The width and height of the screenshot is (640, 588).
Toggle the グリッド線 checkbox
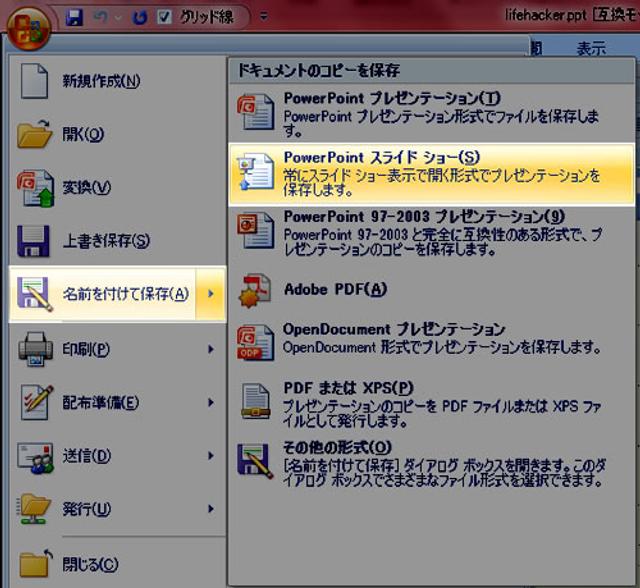[164, 17]
